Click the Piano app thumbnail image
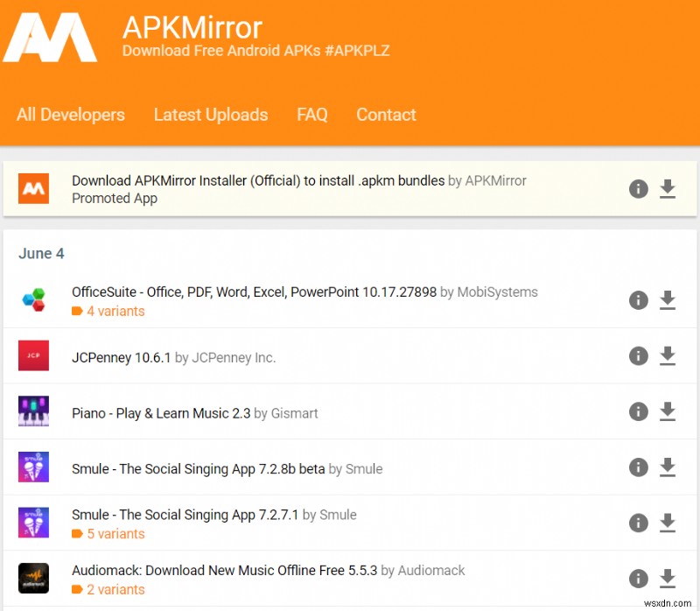Image resolution: width=700 pixels, height=611 pixels. (33, 412)
